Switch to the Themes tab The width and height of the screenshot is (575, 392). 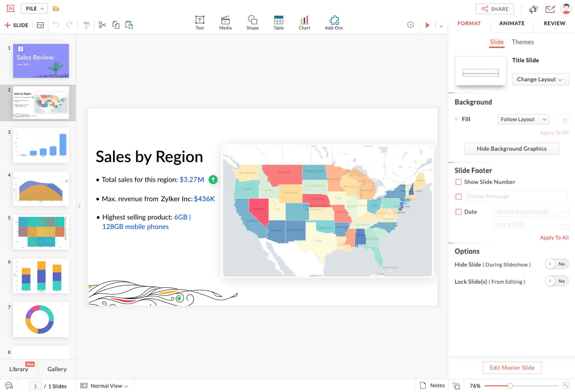[x=523, y=42]
